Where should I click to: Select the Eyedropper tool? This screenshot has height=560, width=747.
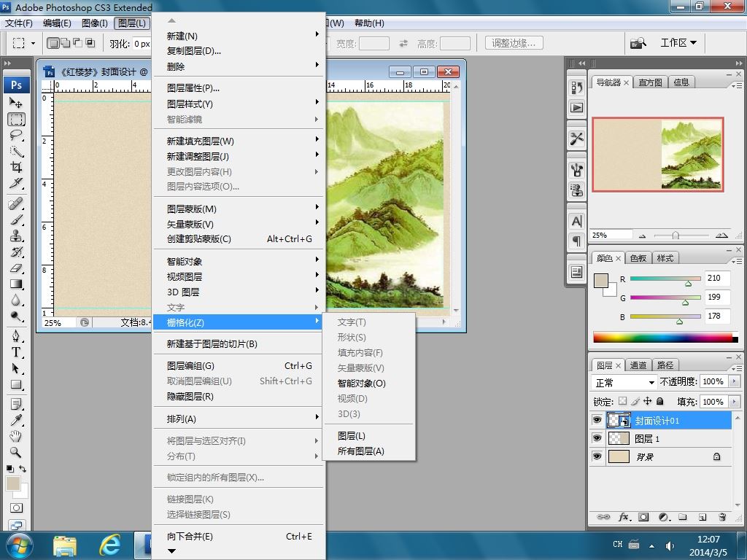coord(16,420)
